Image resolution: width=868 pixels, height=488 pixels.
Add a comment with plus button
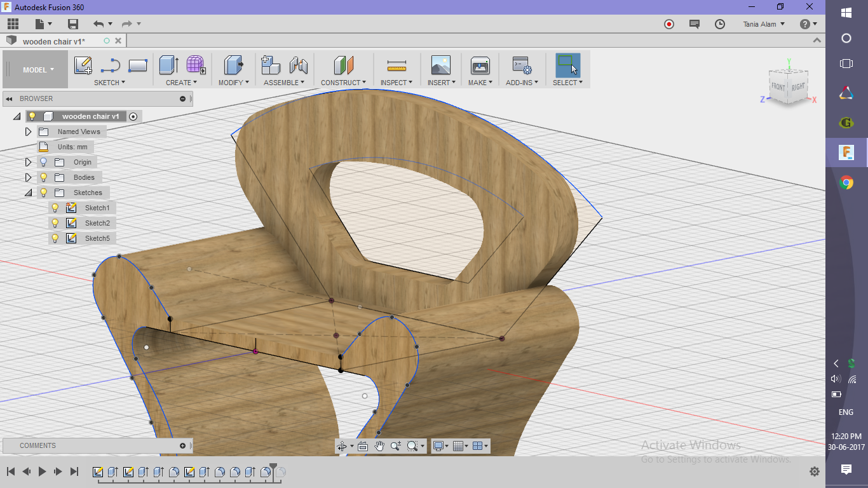[x=182, y=445]
